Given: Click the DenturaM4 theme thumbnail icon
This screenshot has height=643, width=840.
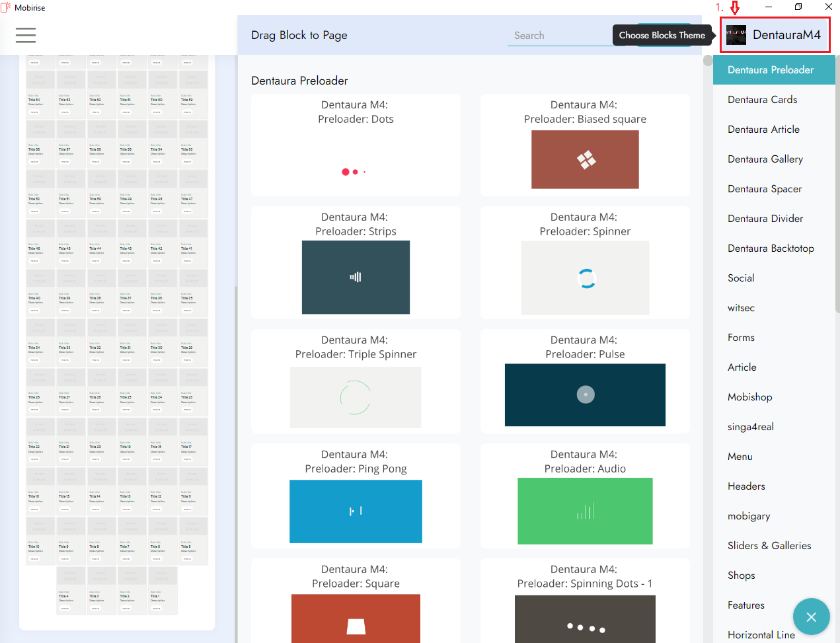Looking at the screenshot, I should (x=736, y=35).
